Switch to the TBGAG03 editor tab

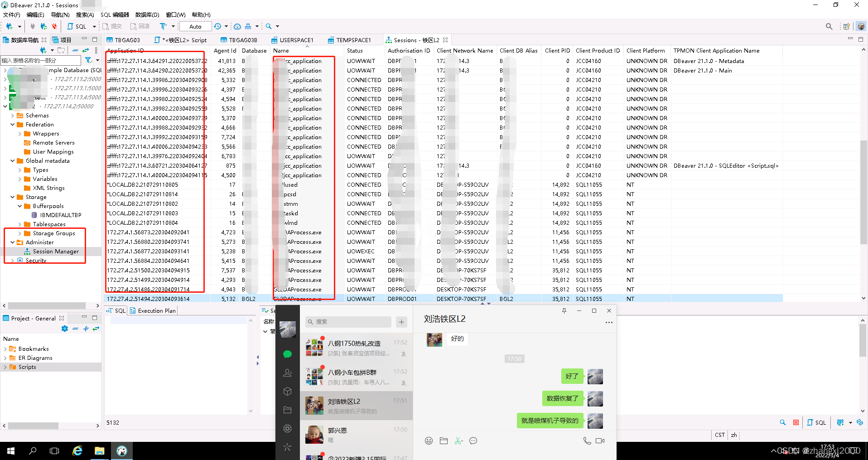(x=124, y=40)
